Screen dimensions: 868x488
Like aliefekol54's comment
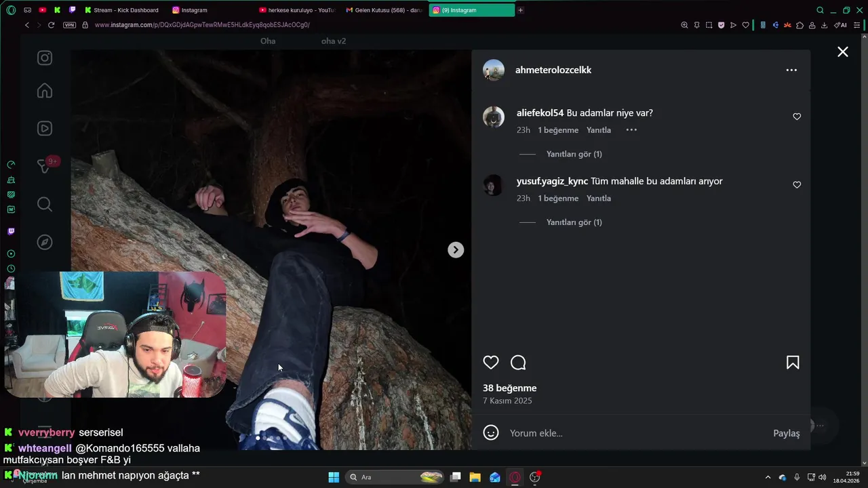tap(797, 117)
